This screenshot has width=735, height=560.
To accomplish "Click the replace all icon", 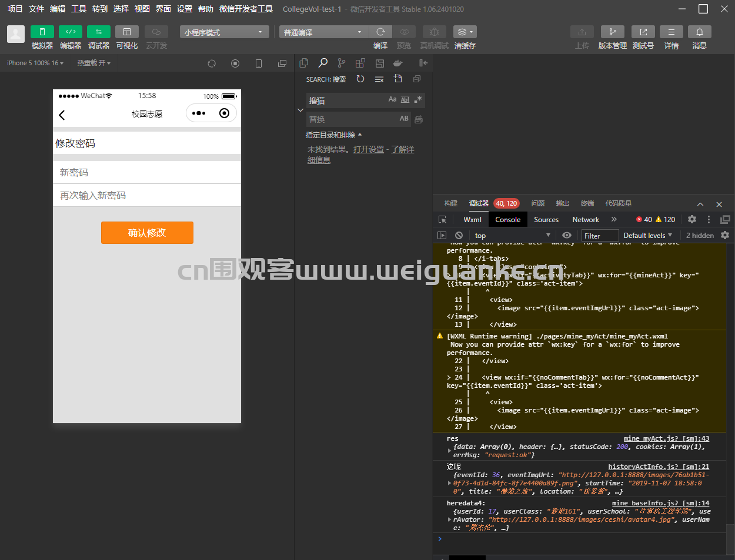I will click(x=419, y=119).
